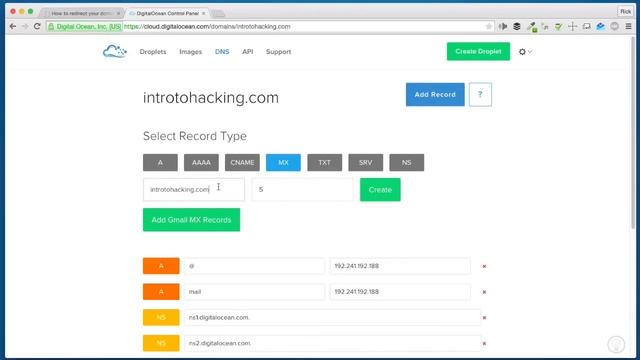Click the mail record IP 192.241.192.188
This screenshot has height=360, width=640.
[400, 292]
